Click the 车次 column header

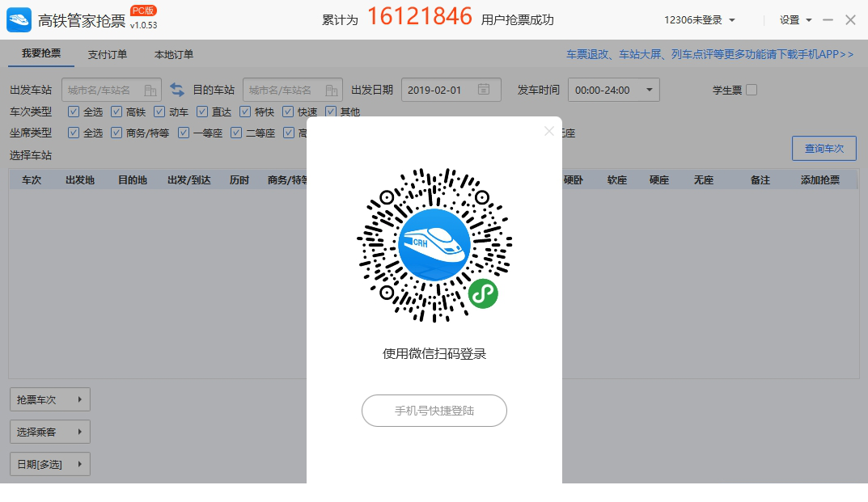tap(32, 180)
